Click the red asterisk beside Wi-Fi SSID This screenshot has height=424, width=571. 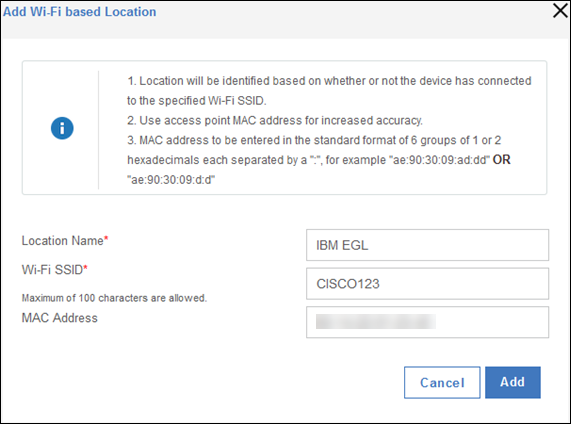(x=86, y=268)
